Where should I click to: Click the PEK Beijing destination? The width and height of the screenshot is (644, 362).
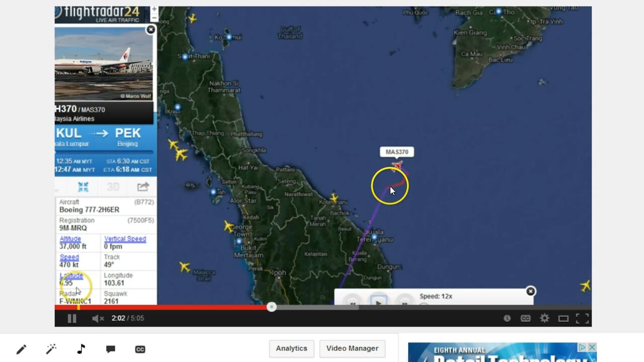click(128, 136)
